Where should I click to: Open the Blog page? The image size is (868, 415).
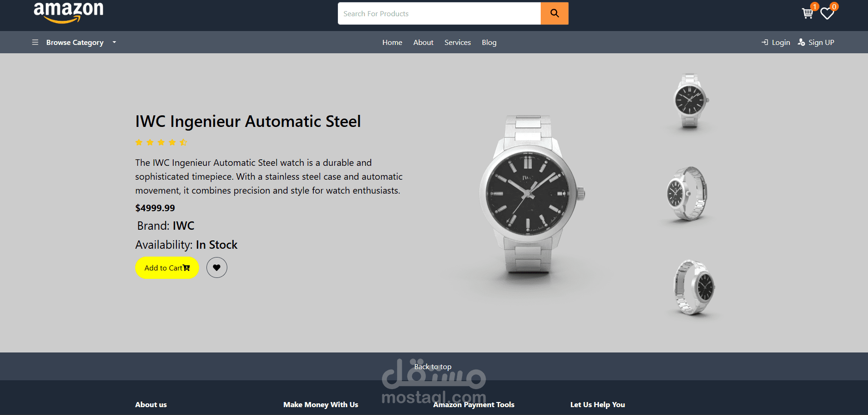[489, 42]
